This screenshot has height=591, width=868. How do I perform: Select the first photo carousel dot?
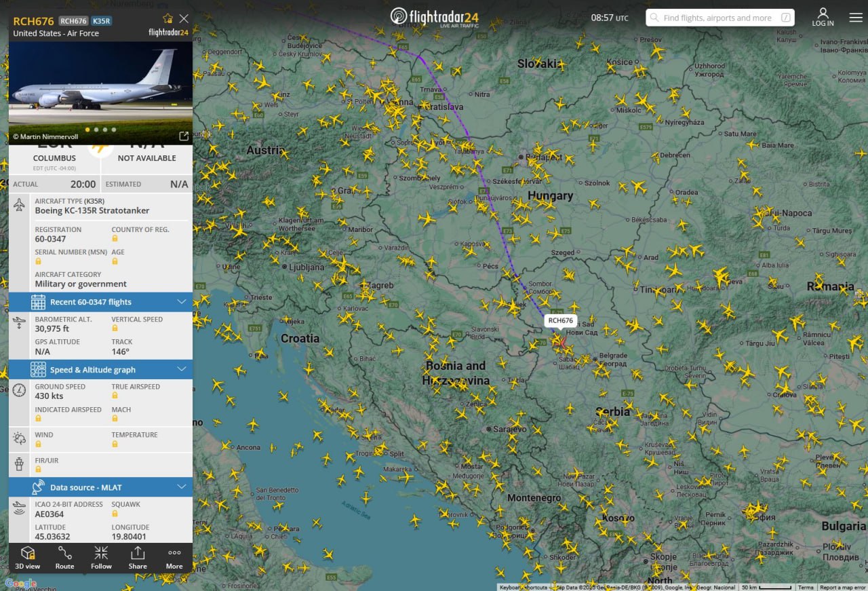(x=87, y=130)
